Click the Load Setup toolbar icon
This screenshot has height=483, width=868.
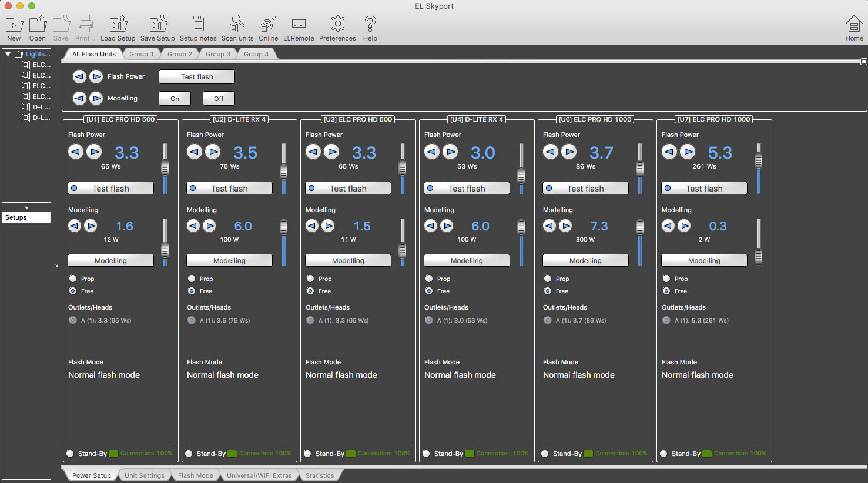[x=118, y=24]
